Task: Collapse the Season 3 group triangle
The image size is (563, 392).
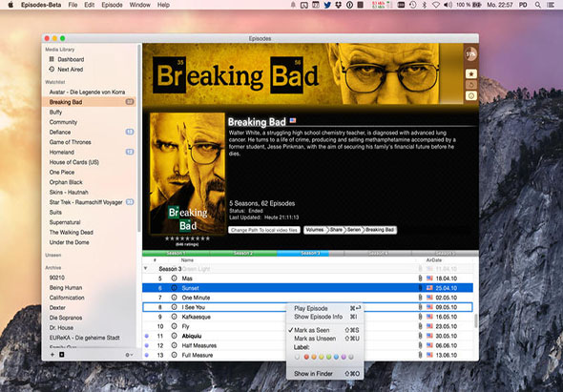Action: pos(145,269)
